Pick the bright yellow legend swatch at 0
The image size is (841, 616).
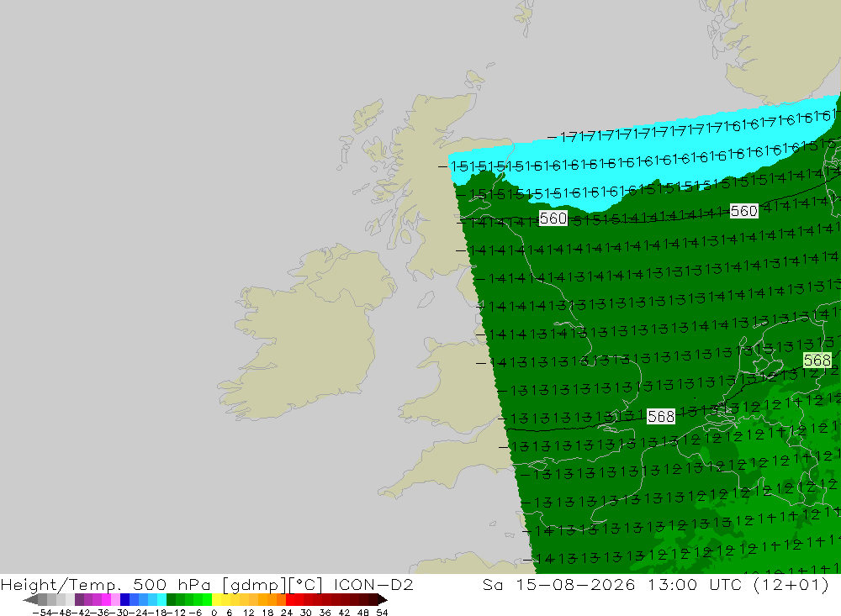pyautogui.click(x=217, y=599)
